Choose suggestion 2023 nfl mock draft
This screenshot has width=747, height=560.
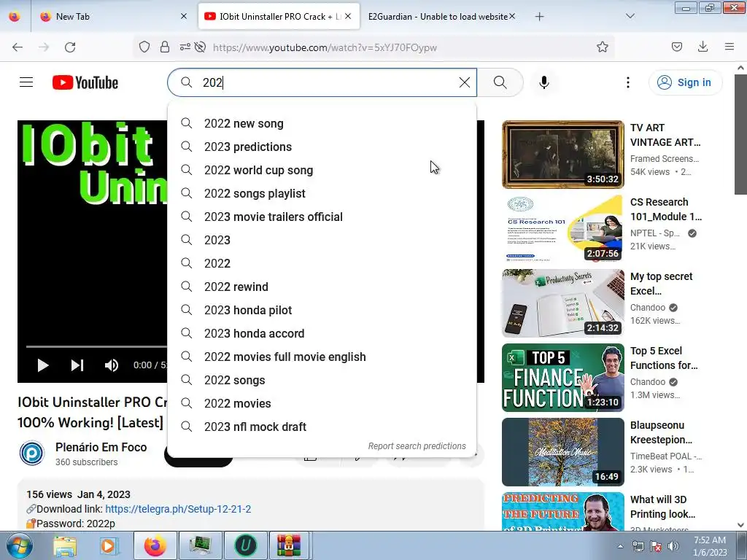point(322,427)
